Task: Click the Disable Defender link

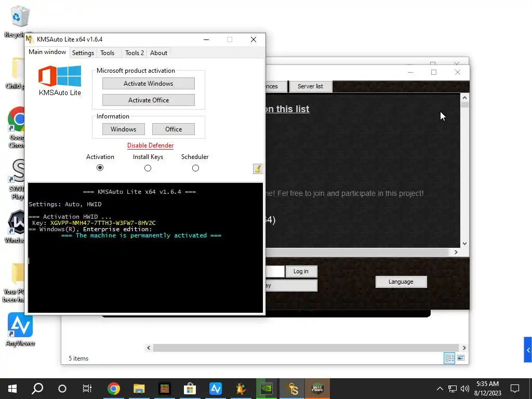Action: click(150, 145)
